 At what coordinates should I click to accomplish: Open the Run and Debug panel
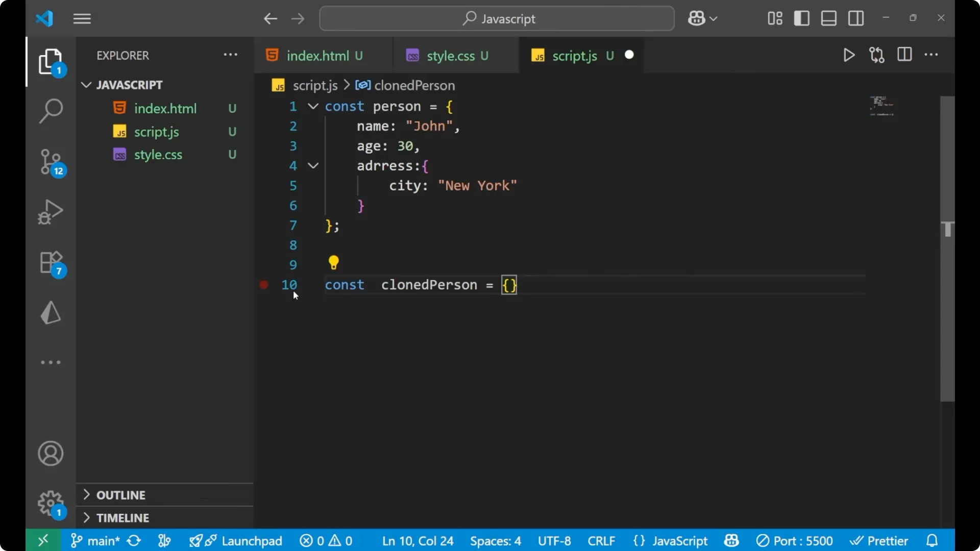pyautogui.click(x=51, y=211)
